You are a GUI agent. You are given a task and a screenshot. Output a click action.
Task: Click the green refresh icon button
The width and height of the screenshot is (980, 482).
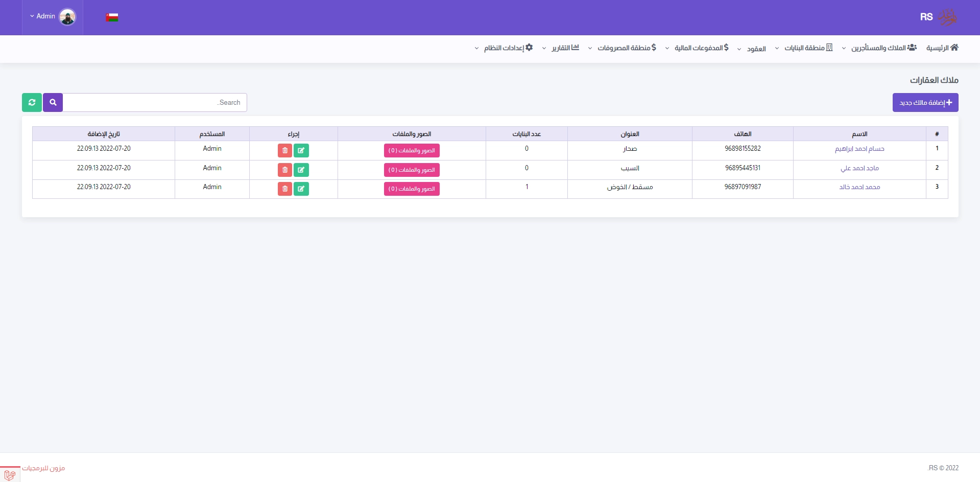32,102
